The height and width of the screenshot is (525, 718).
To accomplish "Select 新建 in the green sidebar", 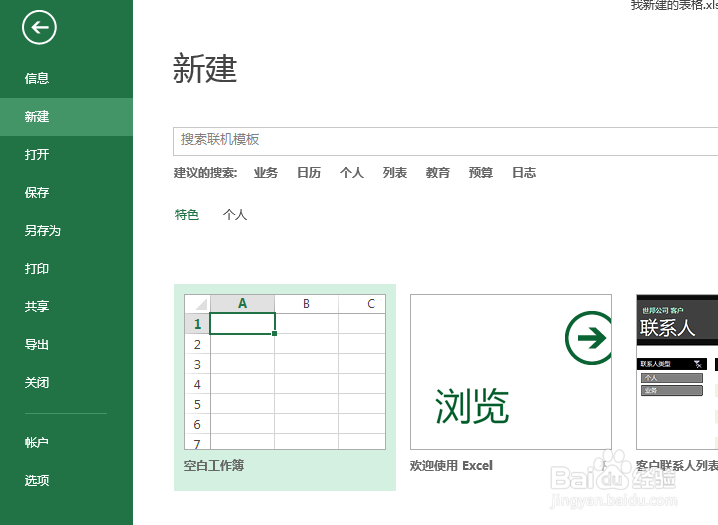I will (66, 117).
